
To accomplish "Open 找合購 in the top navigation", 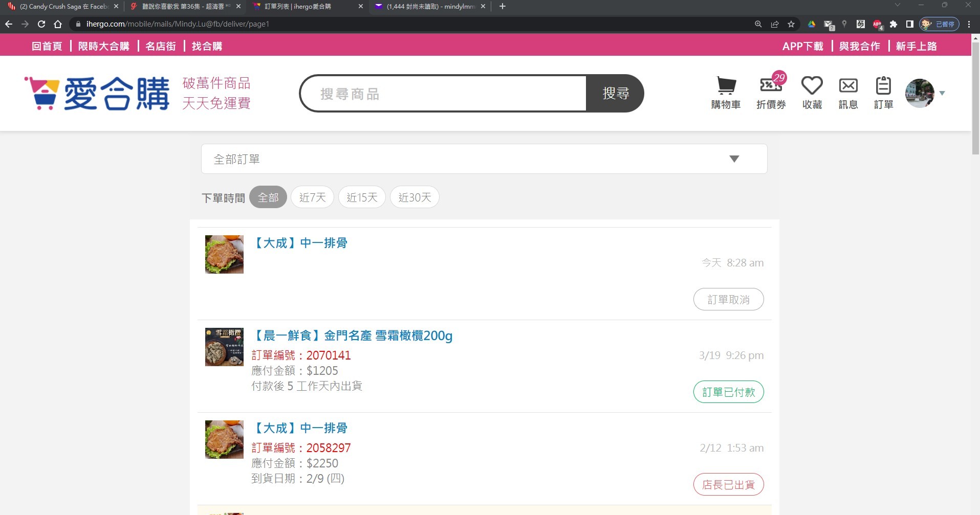I will pos(207,46).
